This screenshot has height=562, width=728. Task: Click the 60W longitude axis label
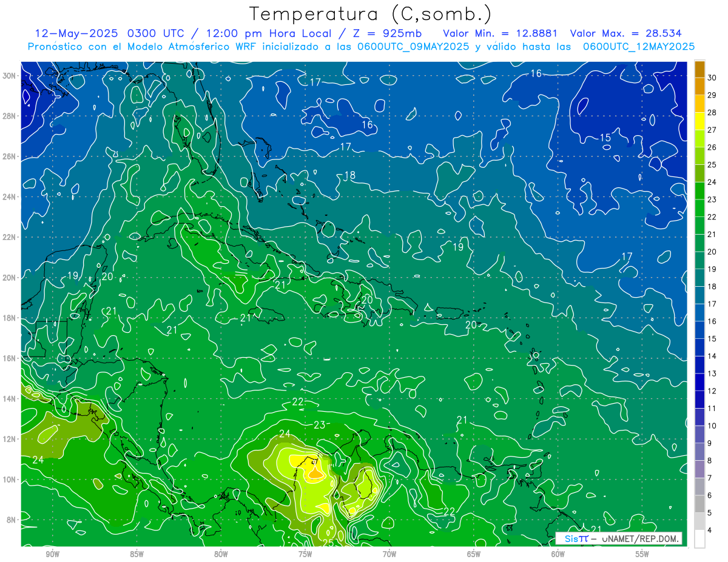click(x=558, y=554)
